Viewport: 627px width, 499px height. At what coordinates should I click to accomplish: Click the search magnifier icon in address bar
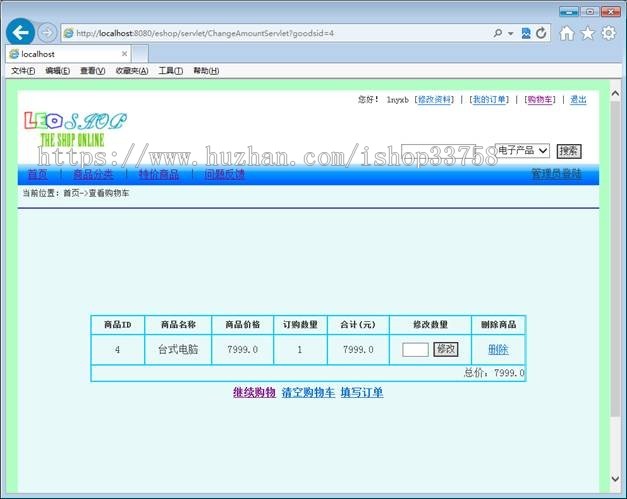tap(497, 33)
